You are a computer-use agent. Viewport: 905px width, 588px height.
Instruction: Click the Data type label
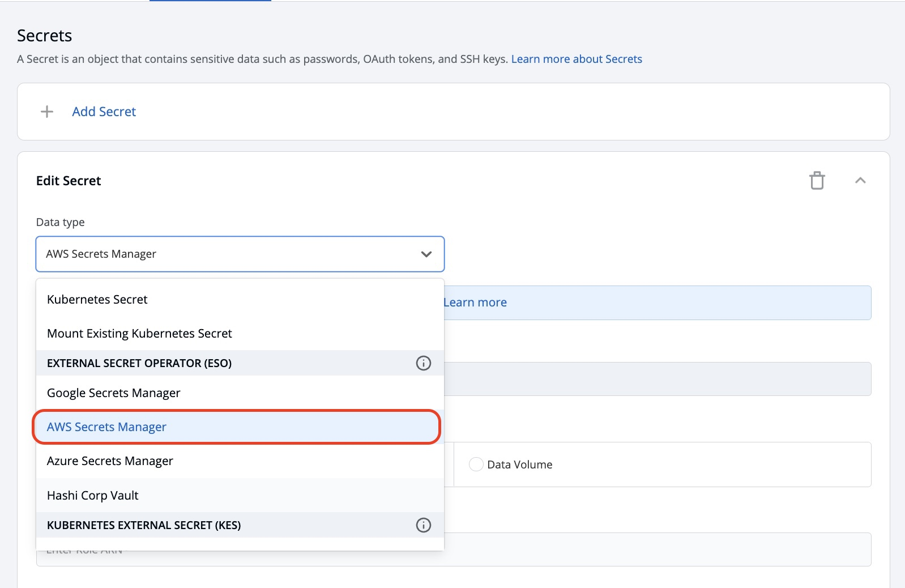click(x=61, y=222)
